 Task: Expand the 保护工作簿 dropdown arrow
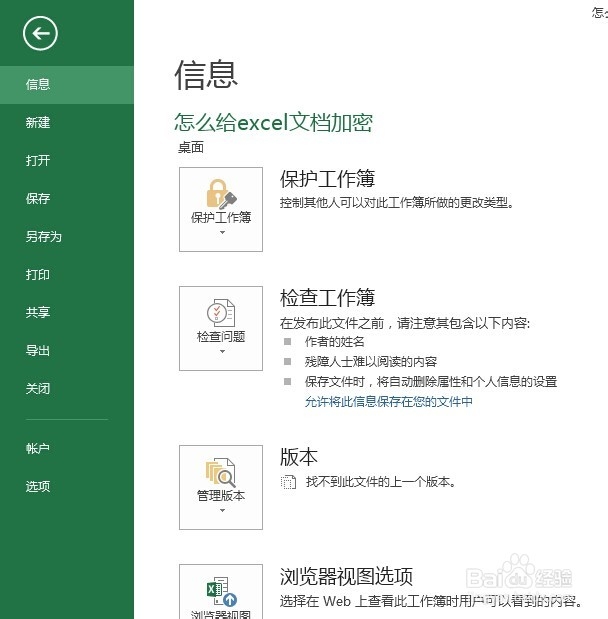pyautogui.click(x=222, y=233)
